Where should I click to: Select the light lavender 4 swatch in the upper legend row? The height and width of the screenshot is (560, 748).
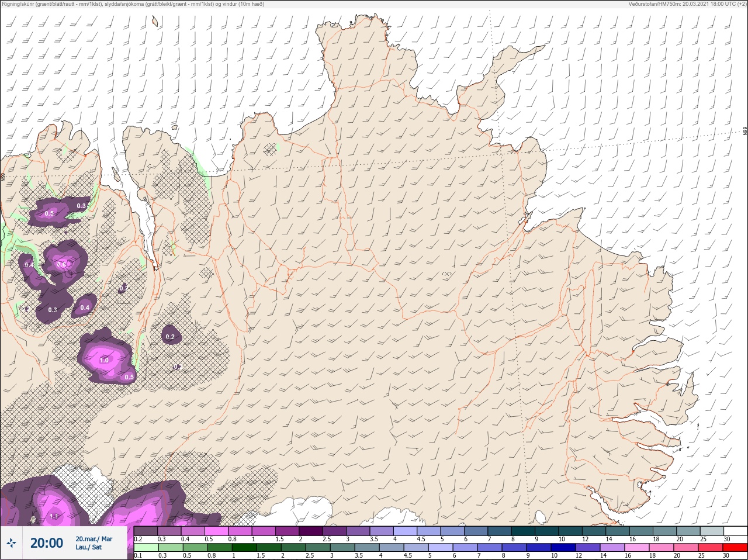click(x=405, y=531)
